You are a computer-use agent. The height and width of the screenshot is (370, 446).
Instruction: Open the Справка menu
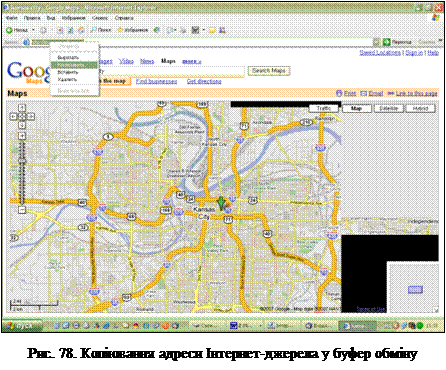124,18
